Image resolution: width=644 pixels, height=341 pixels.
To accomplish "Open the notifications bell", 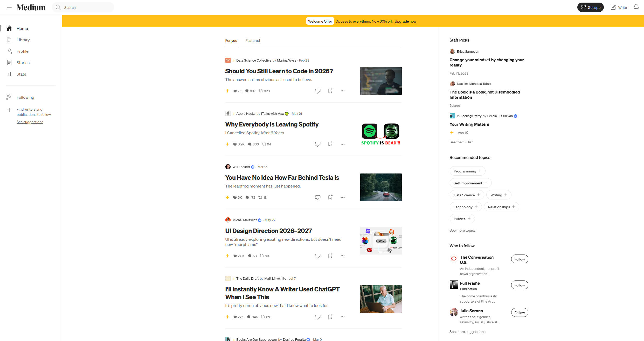I will tap(636, 7).
